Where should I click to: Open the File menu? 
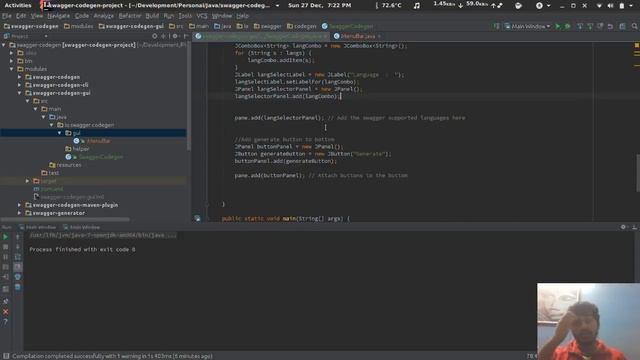coord(7,16)
